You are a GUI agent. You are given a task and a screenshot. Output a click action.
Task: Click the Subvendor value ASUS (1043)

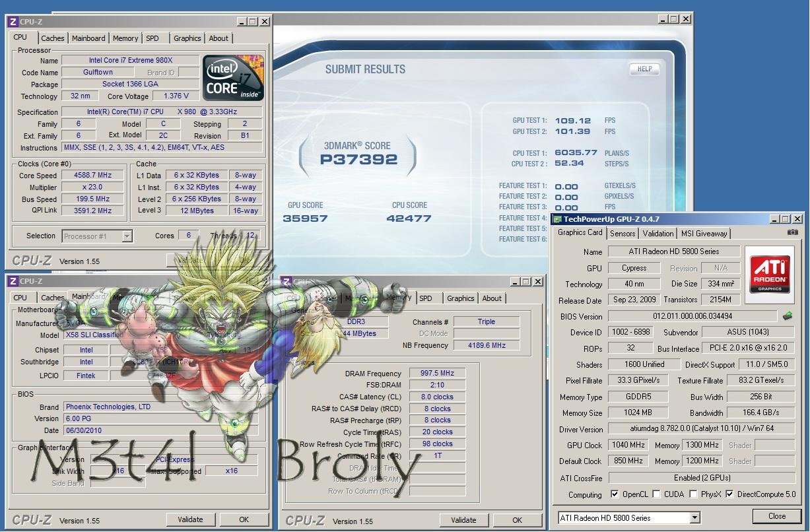(x=748, y=332)
